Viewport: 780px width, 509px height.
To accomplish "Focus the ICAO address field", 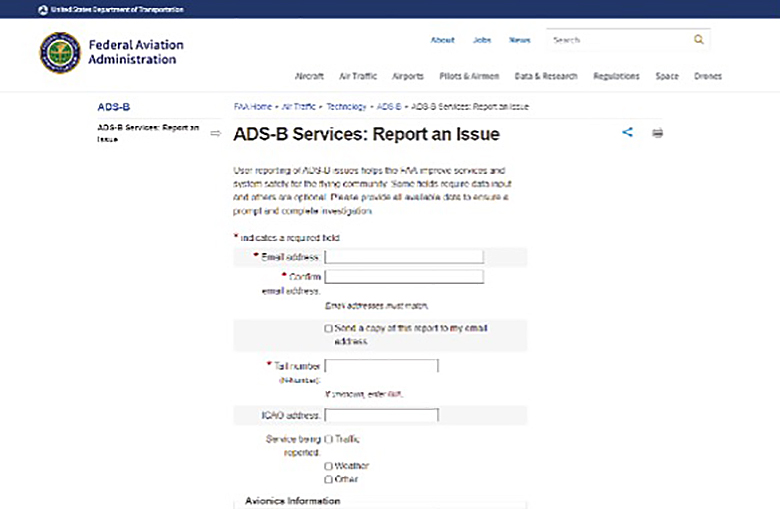I will coord(382,415).
